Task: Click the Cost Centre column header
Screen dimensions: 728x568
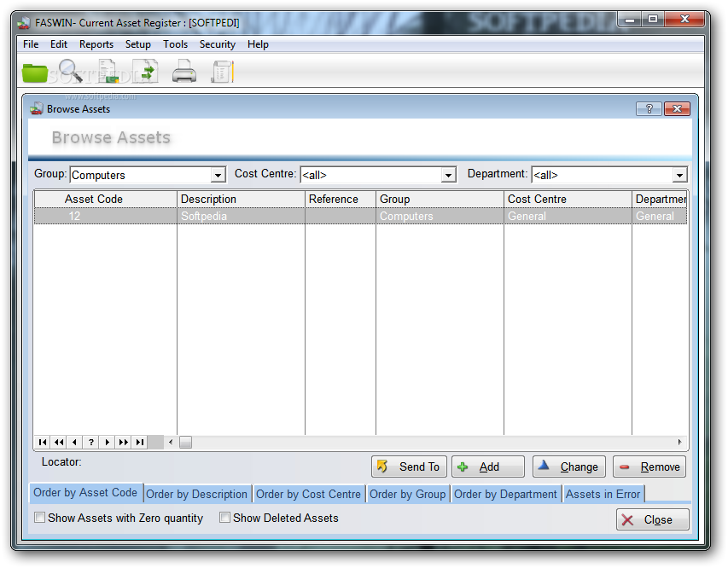Action: tap(568, 199)
